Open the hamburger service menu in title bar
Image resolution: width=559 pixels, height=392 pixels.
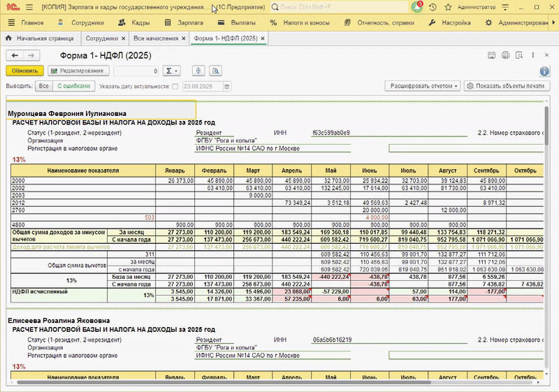tap(29, 7)
